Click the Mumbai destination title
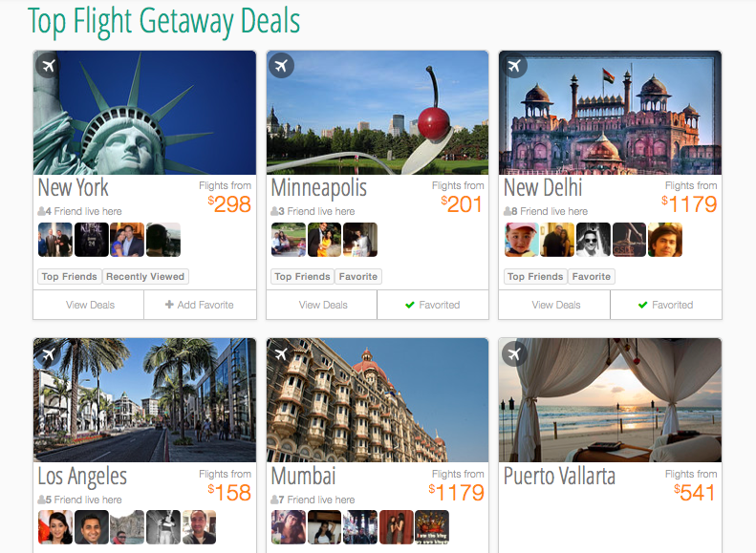Image resolution: width=756 pixels, height=553 pixels. coord(303,476)
